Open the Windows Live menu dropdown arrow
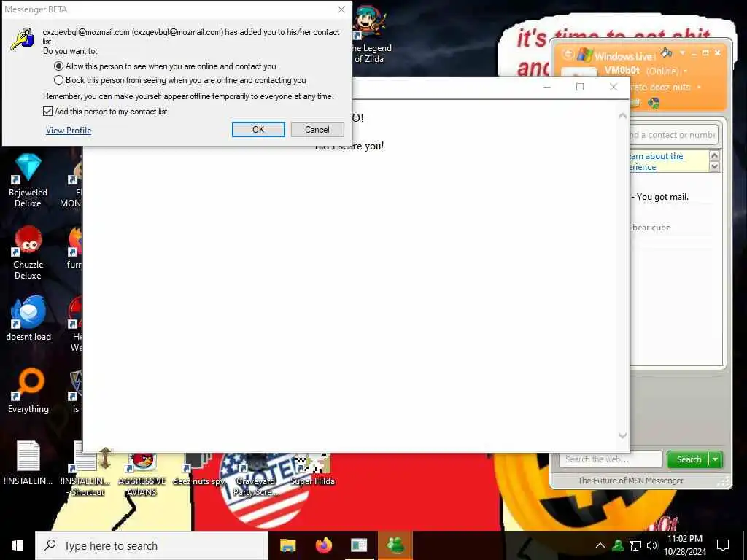Screen dimensions: 747x560 pos(682,52)
